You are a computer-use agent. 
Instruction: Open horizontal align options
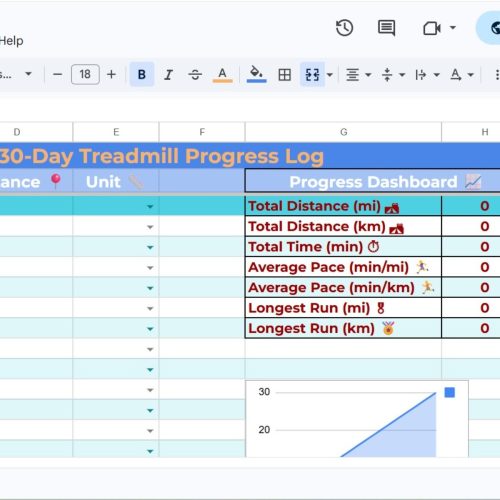[x=352, y=75]
